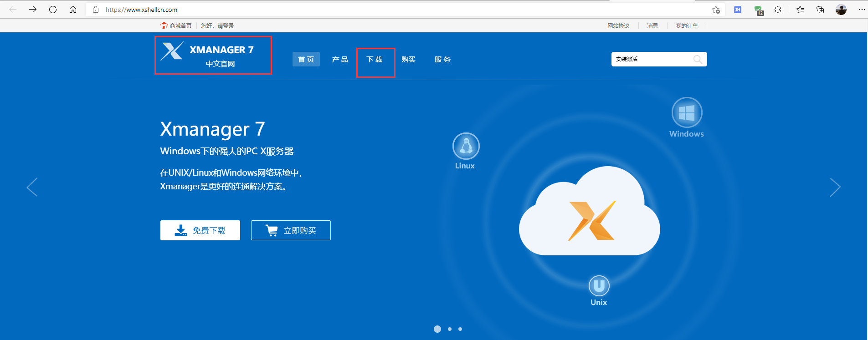Open 下载 navigation menu
Viewport: 868px width, 340px height.
(x=375, y=60)
